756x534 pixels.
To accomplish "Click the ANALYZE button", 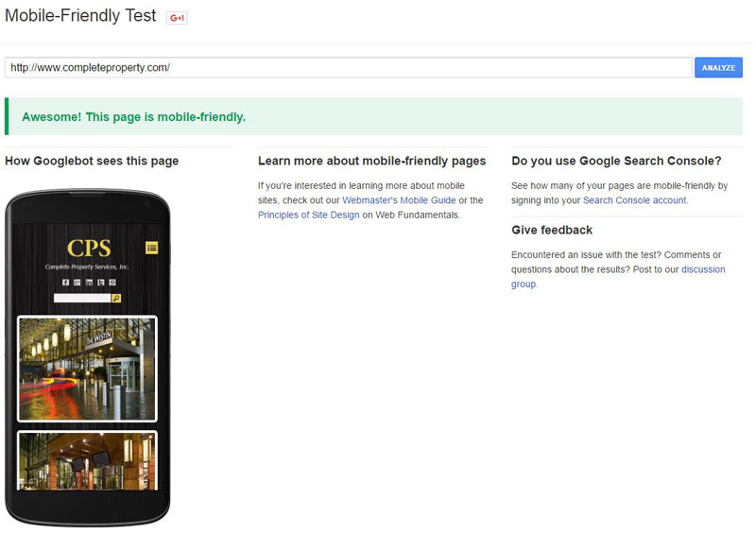I will [718, 67].
